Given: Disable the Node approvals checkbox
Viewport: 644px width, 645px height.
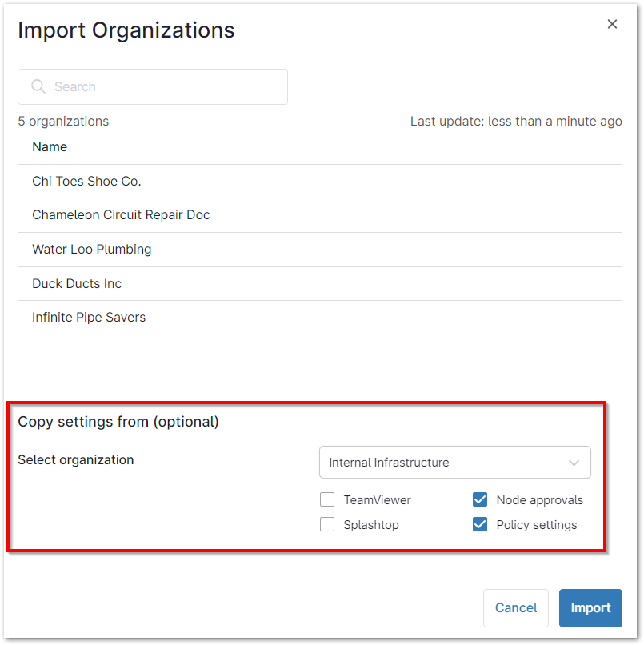Looking at the screenshot, I should 480,499.
